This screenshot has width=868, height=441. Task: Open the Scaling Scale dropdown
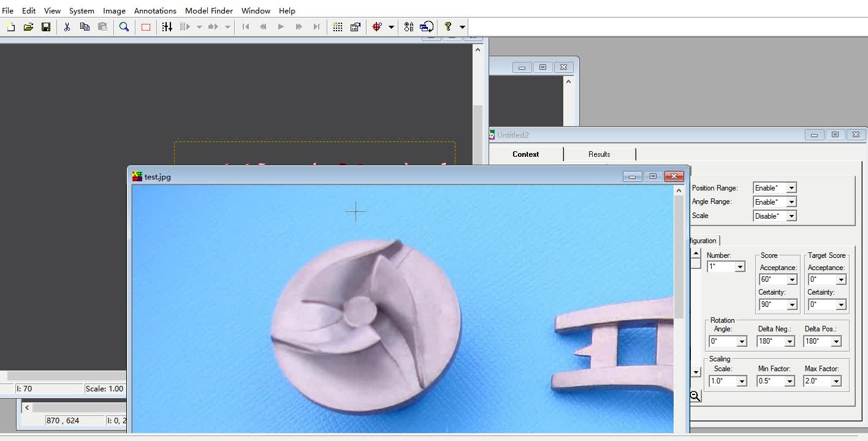point(742,381)
